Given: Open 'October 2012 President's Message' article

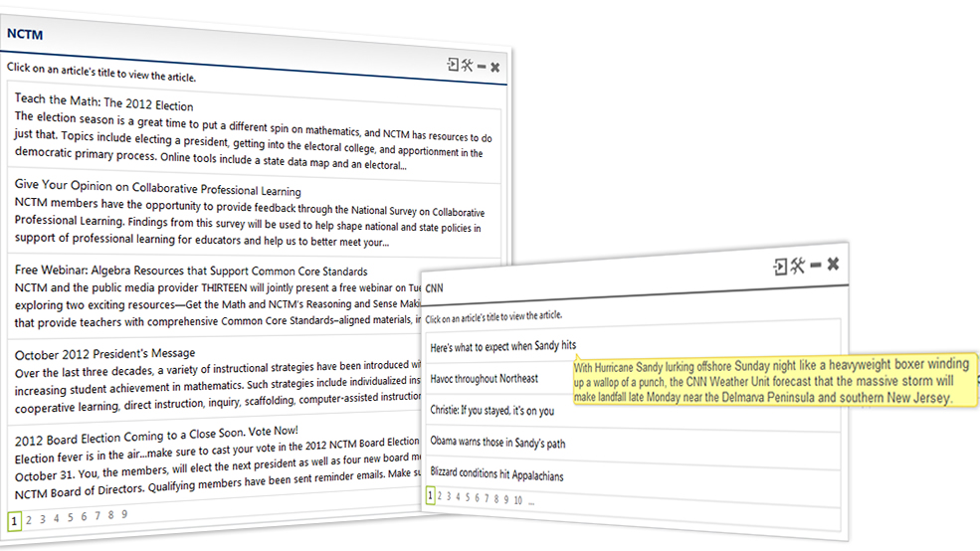Looking at the screenshot, I should coord(104,353).
